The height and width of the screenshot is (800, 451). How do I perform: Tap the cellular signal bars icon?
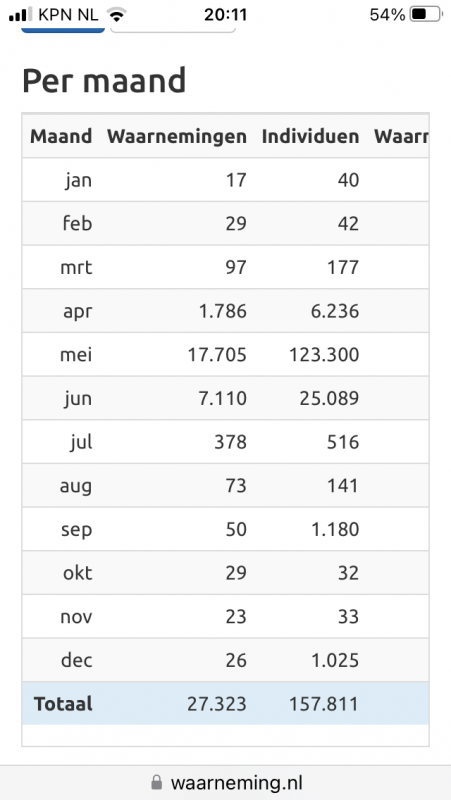coord(21,15)
